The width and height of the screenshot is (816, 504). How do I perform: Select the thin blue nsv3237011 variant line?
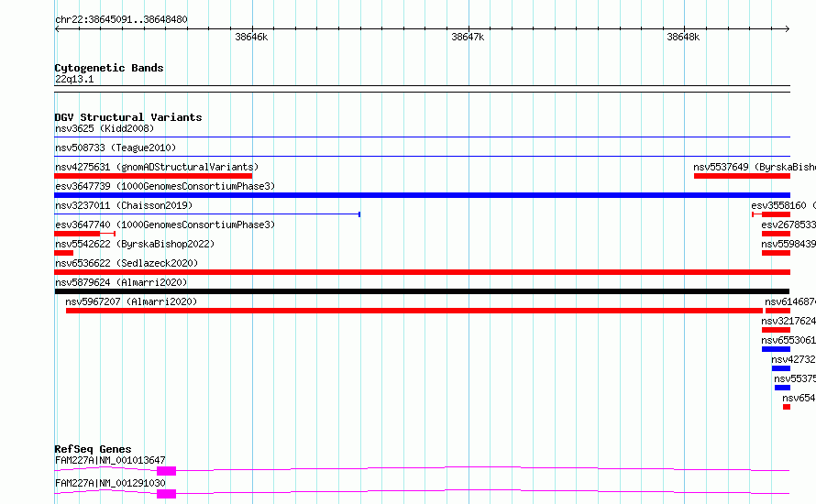click(x=207, y=214)
